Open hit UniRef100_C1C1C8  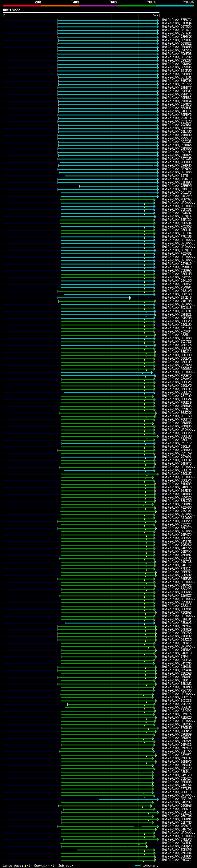(177, 769)
